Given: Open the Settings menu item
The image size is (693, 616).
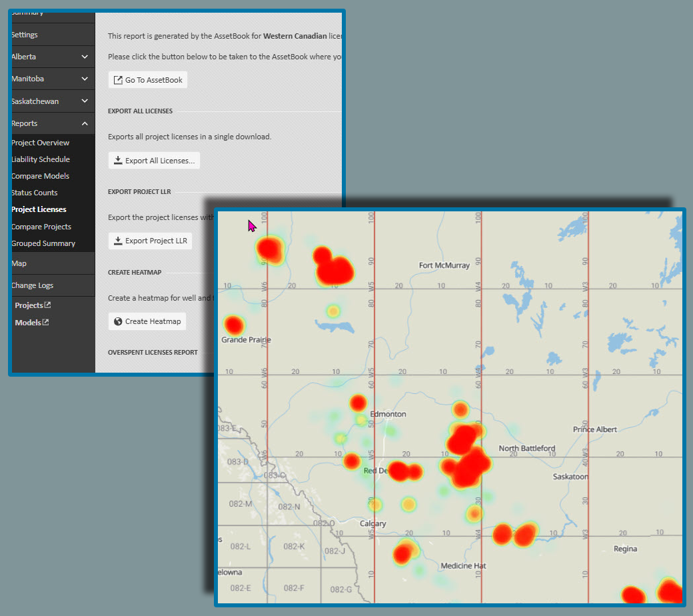Looking at the screenshot, I should point(25,35).
